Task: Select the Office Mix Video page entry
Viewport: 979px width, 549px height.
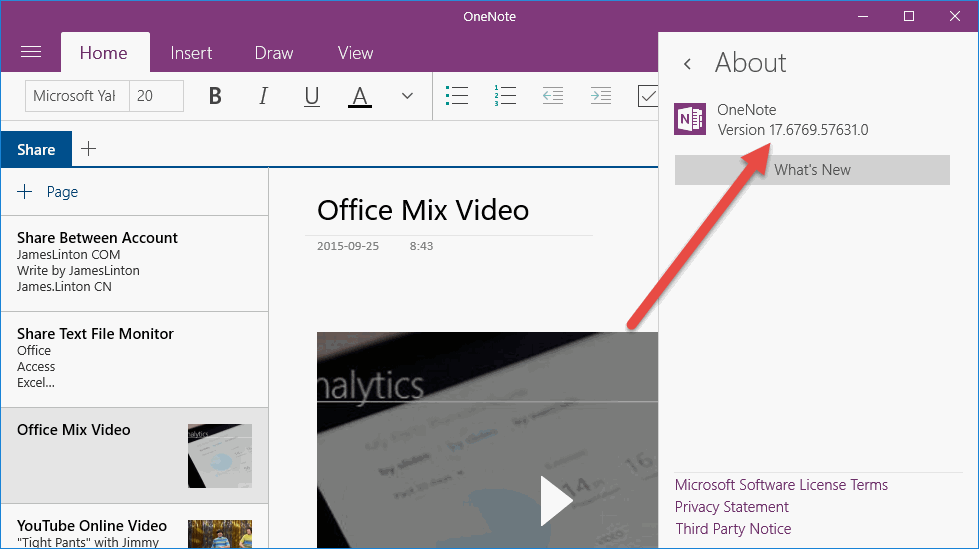Action: [x=135, y=456]
